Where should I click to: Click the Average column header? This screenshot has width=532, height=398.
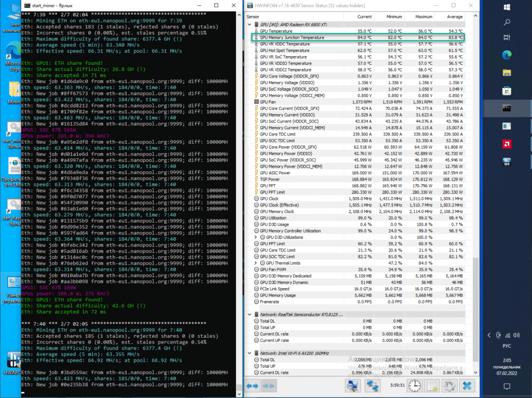tap(450, 17)
